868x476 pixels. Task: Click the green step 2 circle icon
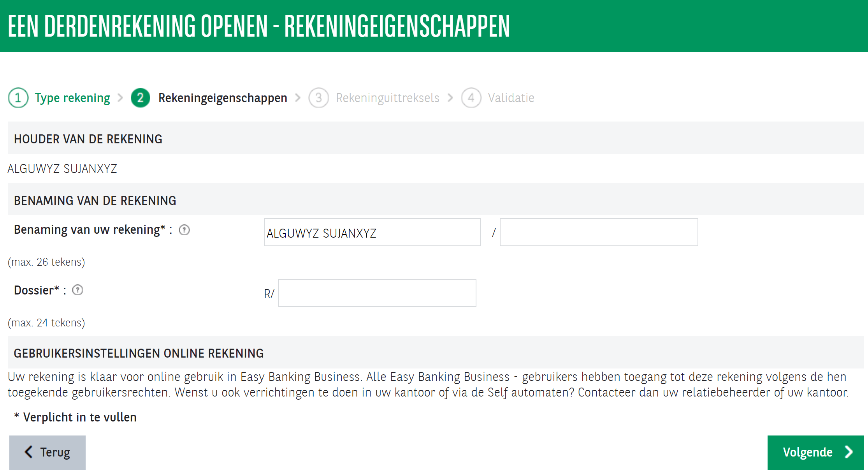point(140,98)
